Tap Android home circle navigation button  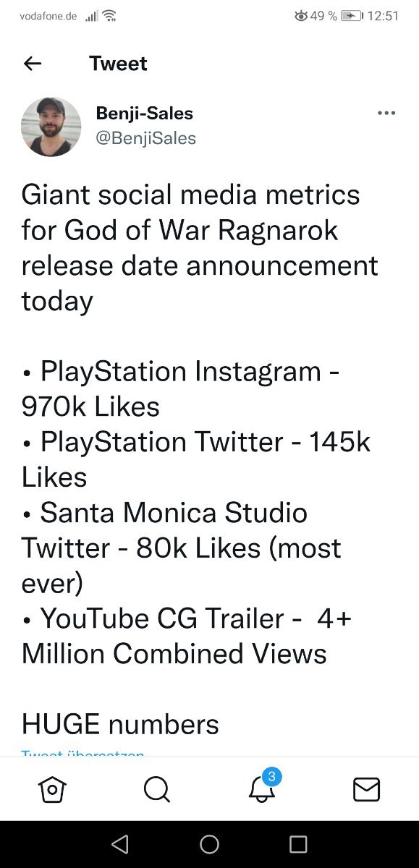click(209, 844)
